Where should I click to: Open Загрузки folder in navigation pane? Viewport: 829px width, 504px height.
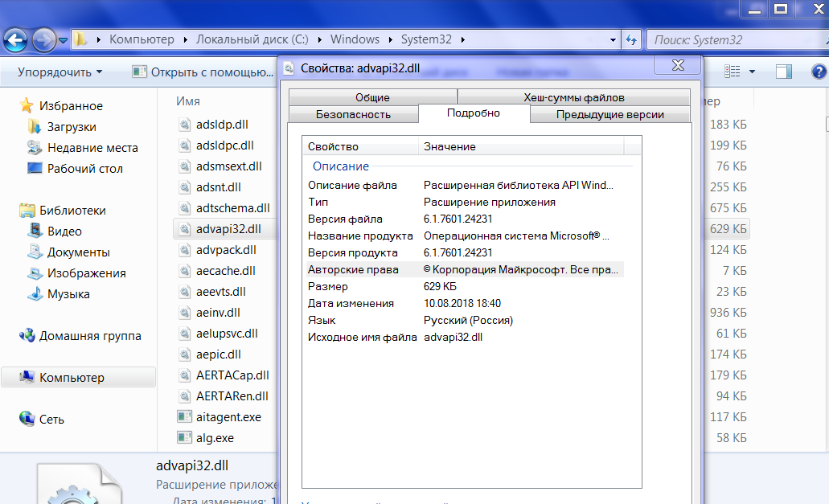pyautogui.click(x=71, y=127)
